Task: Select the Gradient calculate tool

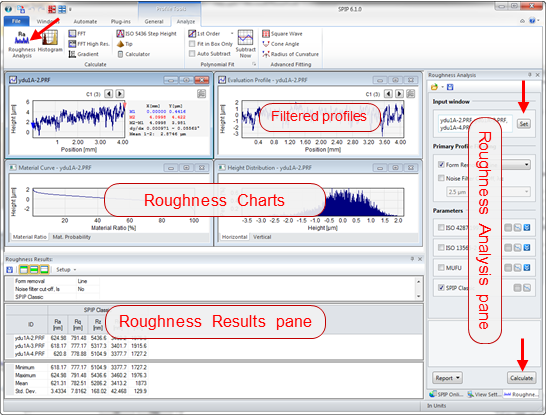Action: click(84, 54)
